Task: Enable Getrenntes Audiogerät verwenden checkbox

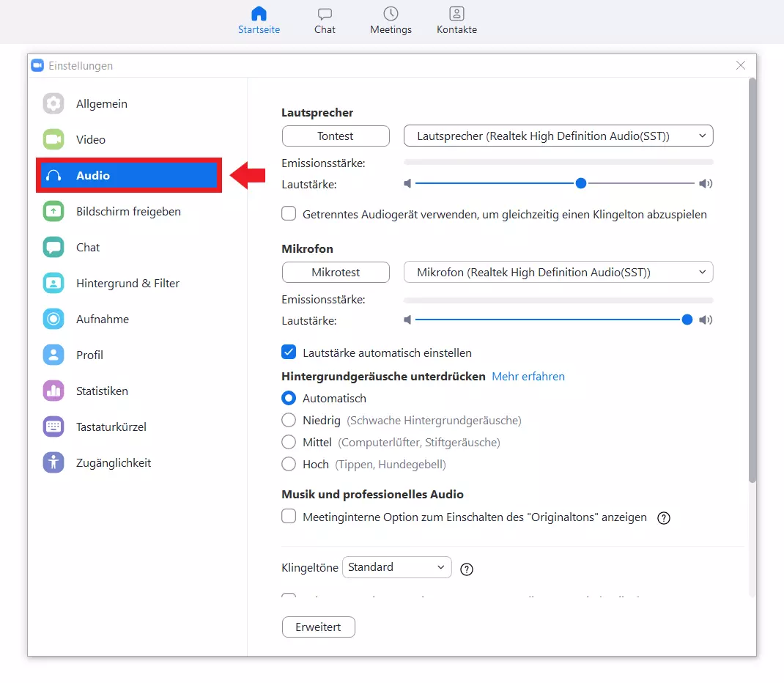Action: [289, 214]
